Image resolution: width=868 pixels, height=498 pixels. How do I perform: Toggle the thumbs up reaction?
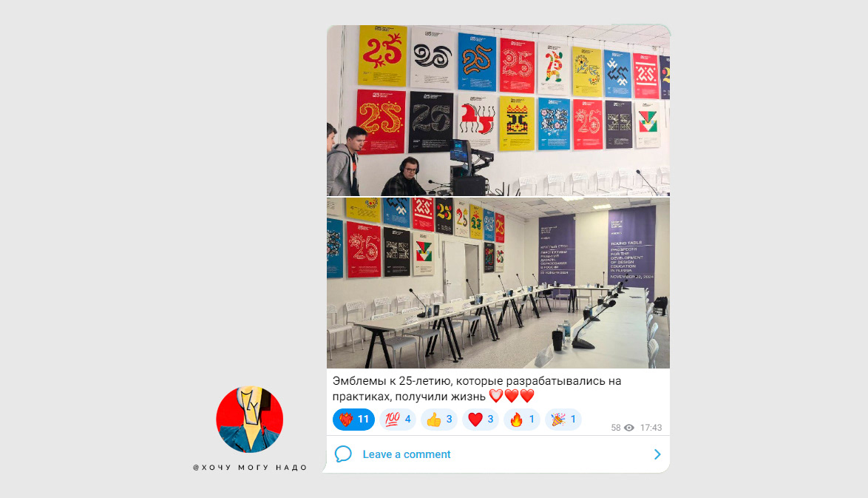click(x=439, y=420)
